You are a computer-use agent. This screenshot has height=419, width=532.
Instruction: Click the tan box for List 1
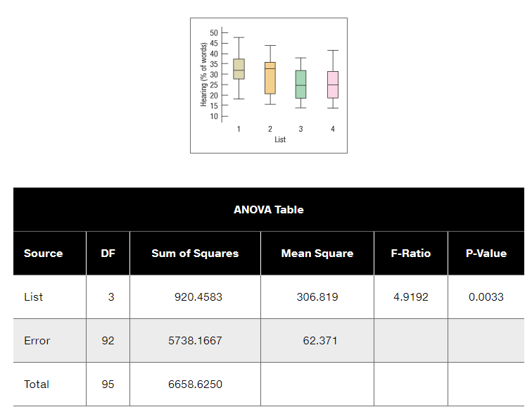pos(239,69)
